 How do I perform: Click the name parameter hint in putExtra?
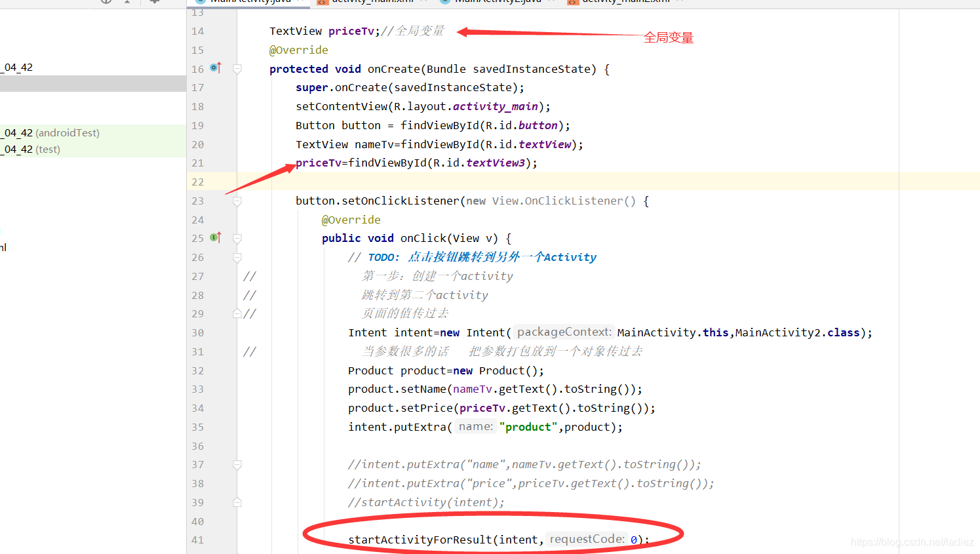tap(475, 426)
